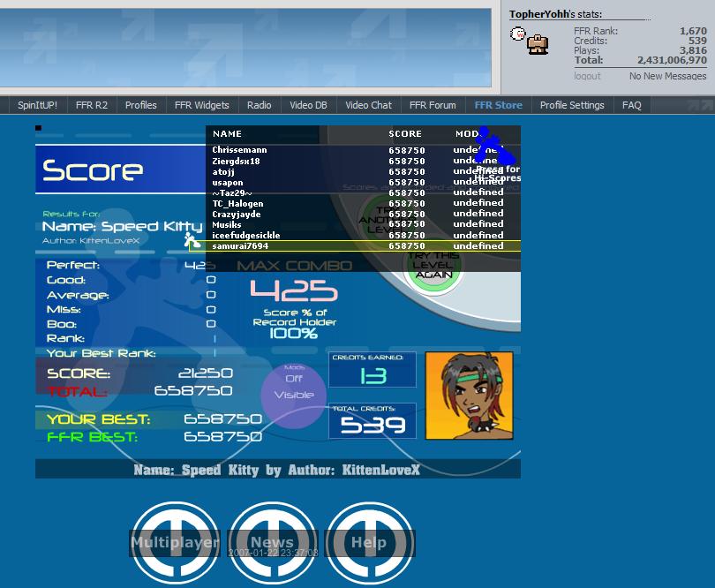This screenshot has width=715, height=588.
Task: Click the Radio navigation item
Action: point(259,105)
